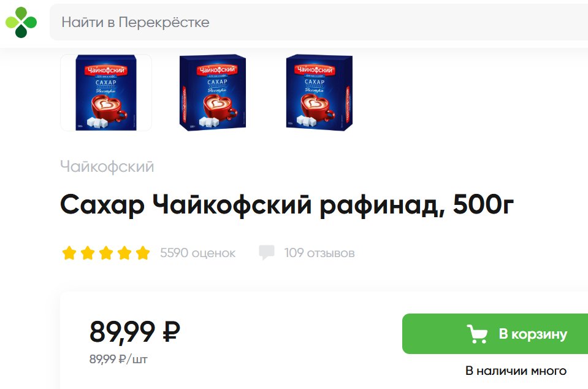Click the fifth rating star
Screen dimensions: 588x389
point(142,253)
